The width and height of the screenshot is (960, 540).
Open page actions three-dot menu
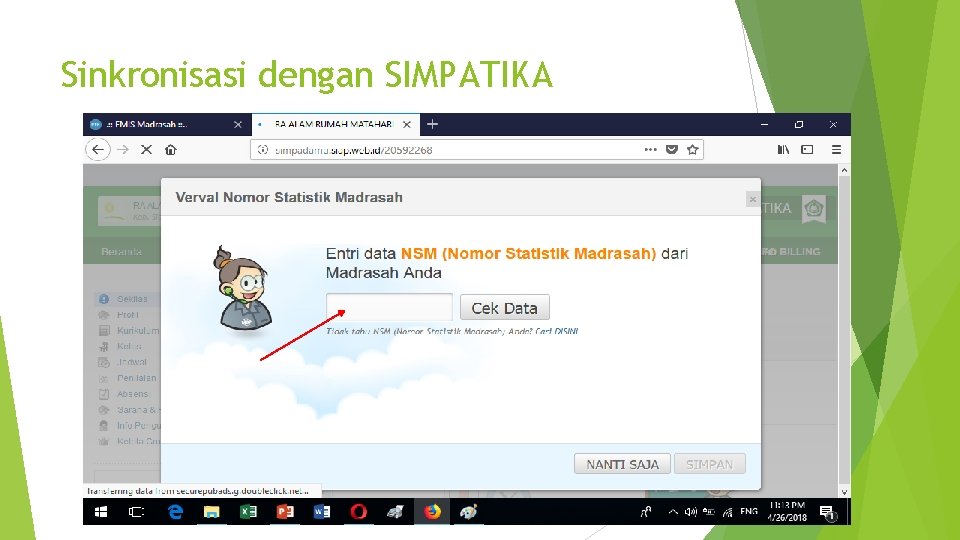[x=650, y=149]
